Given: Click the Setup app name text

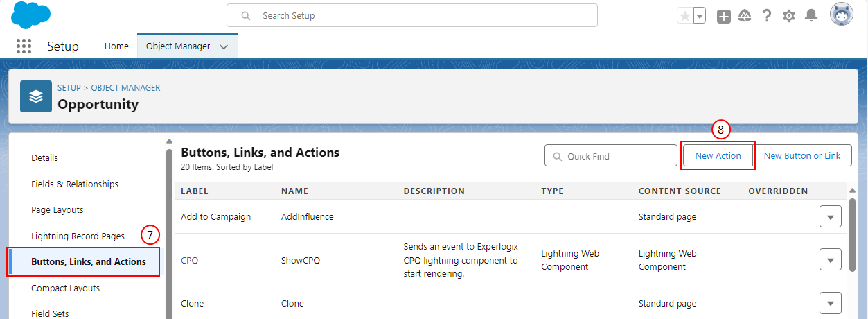Looking at the screenshot, I should point(63,46).
